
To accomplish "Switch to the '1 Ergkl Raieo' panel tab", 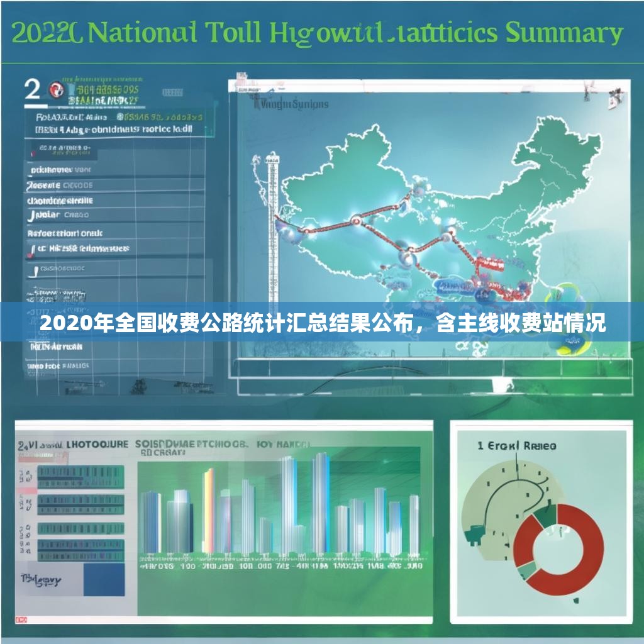I will 516,447.
